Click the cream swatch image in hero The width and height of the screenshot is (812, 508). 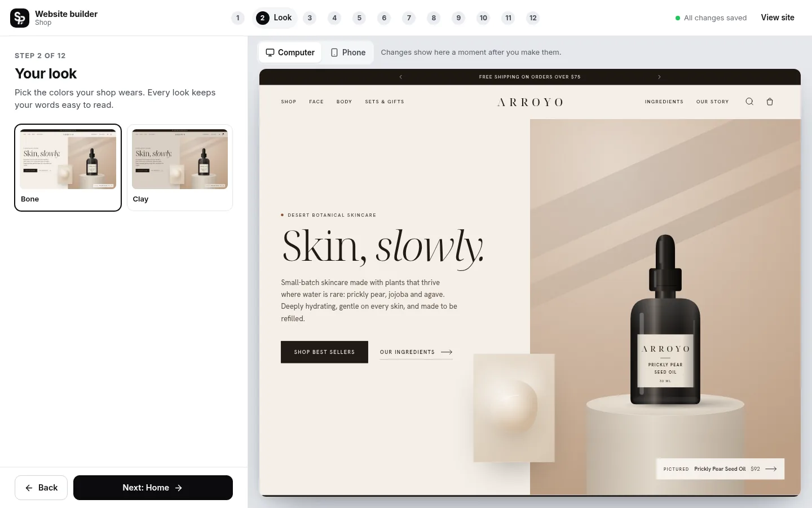(514, 408)
